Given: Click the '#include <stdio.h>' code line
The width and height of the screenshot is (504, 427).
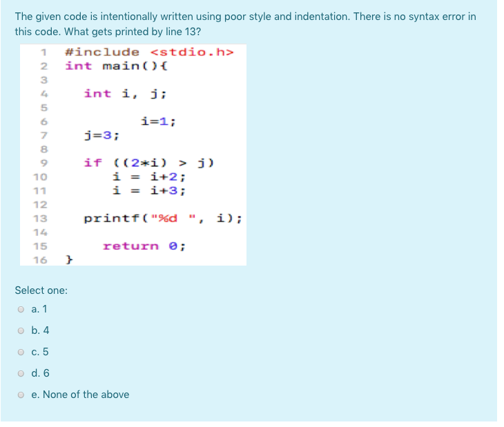Looking at the screenshot, I should click(x=149, y=52).
